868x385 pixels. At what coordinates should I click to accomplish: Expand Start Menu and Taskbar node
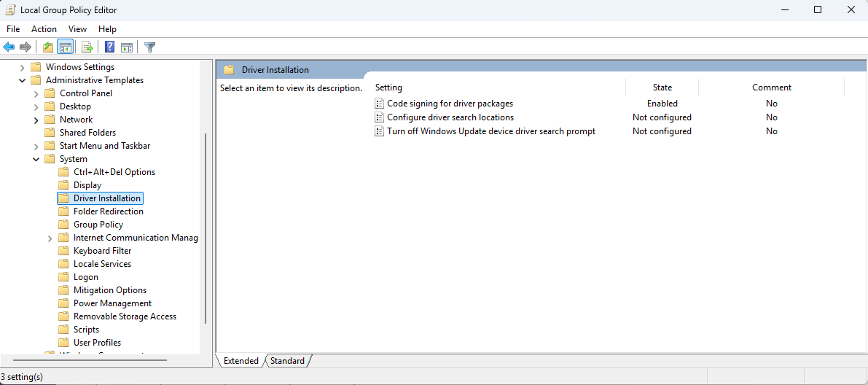36,147
